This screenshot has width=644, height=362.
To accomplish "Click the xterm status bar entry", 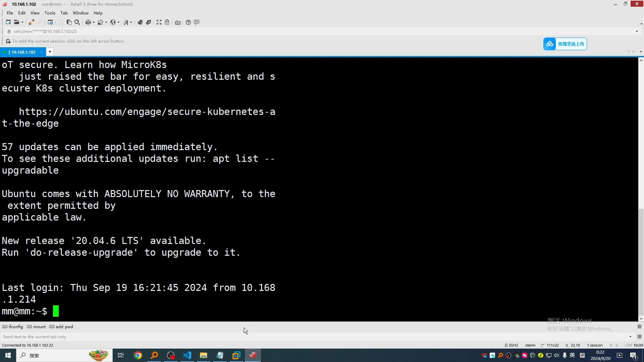I will (530, 345).
